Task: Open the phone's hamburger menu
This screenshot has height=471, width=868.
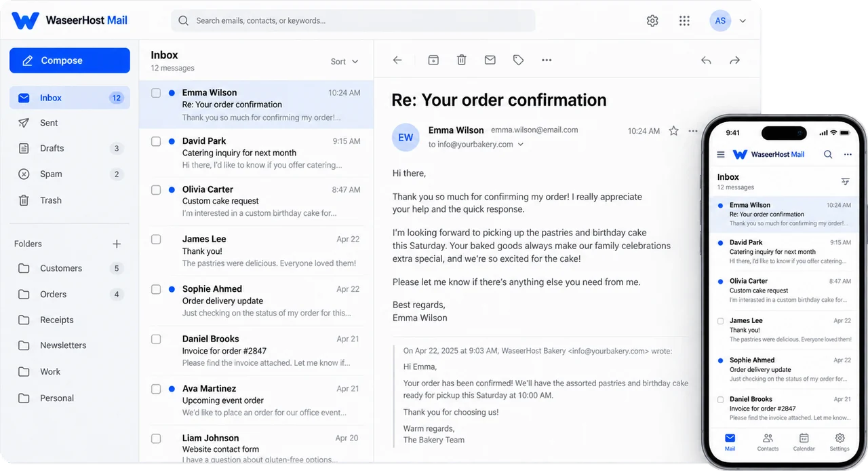Action: [721, 155]
